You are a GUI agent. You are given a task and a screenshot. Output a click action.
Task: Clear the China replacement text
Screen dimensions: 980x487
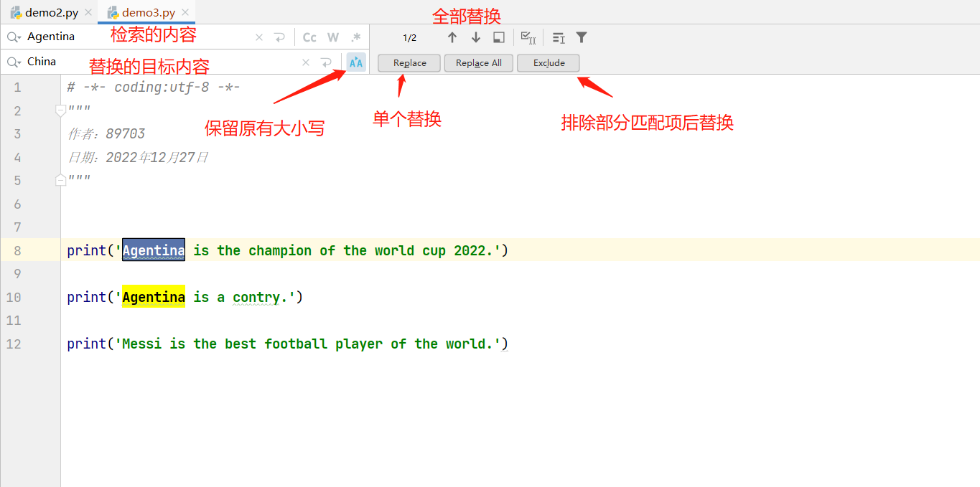306,62
